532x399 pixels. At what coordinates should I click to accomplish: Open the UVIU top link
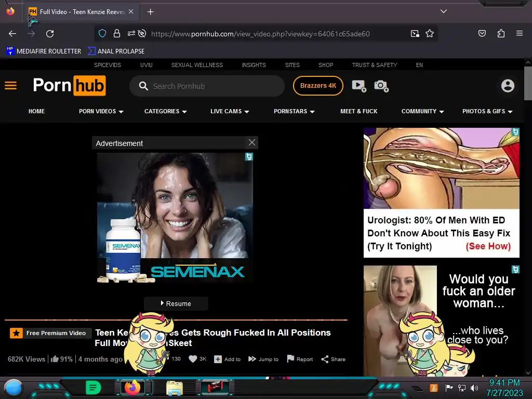pos(146,65)
